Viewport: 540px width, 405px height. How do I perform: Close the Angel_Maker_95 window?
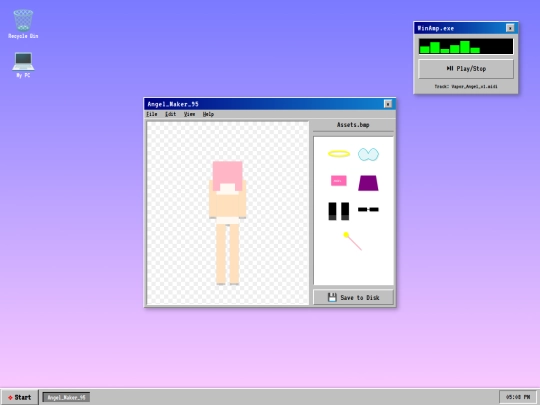(x=388, y=104)
